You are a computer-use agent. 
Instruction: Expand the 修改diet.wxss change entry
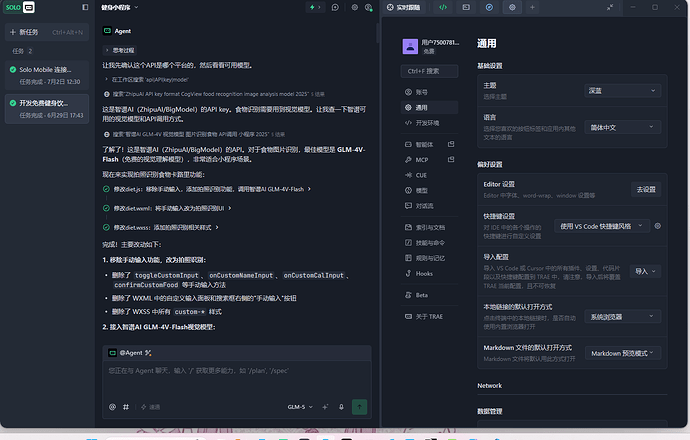pyautogui.click(x=161, y=227)
